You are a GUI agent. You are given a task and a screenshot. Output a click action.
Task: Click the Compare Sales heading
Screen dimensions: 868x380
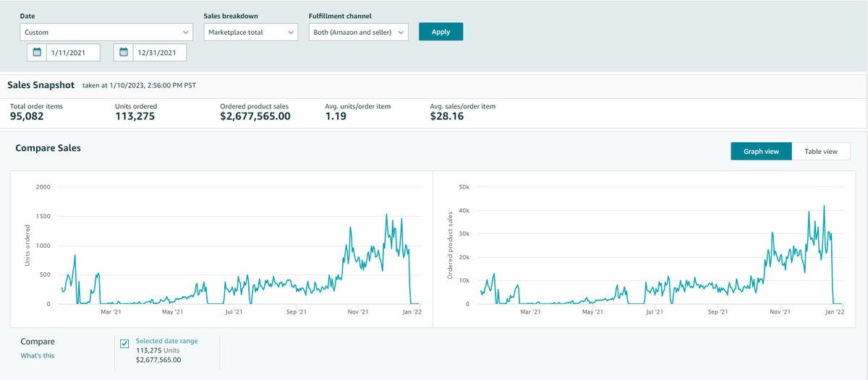(x=48, y=148)
